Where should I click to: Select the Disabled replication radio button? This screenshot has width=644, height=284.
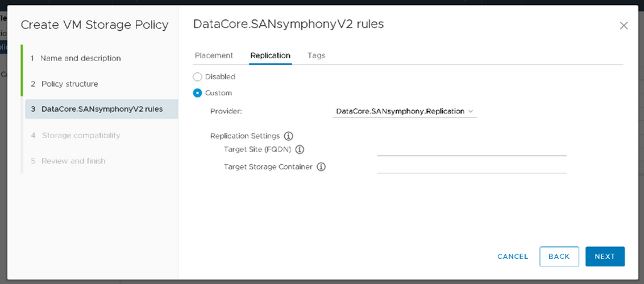tap(197, 77)
